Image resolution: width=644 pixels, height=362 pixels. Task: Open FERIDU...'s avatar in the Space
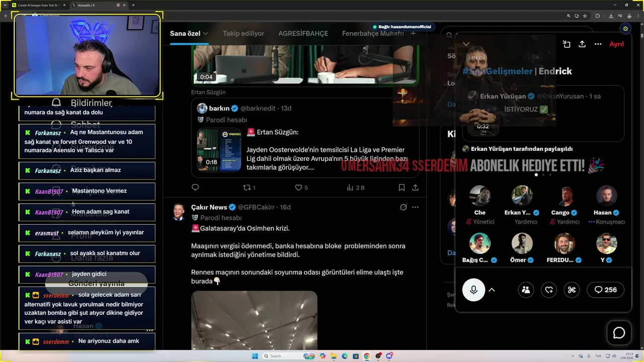click(565, 243)
